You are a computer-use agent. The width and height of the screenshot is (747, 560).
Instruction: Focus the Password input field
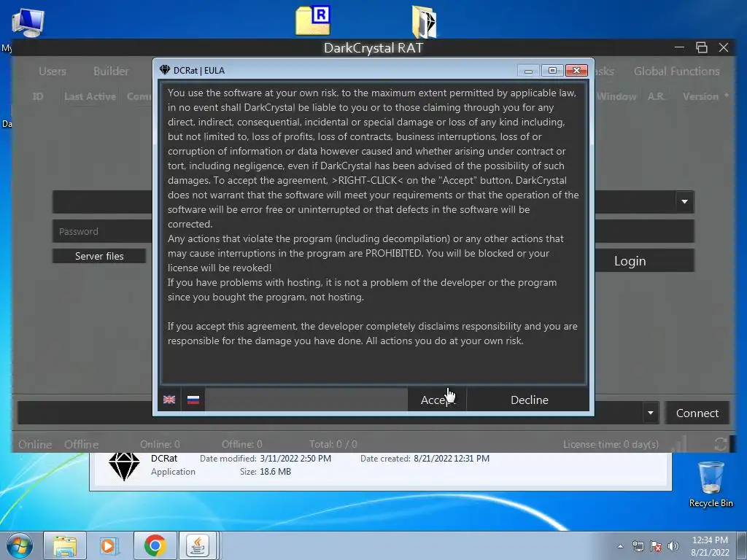102,231
